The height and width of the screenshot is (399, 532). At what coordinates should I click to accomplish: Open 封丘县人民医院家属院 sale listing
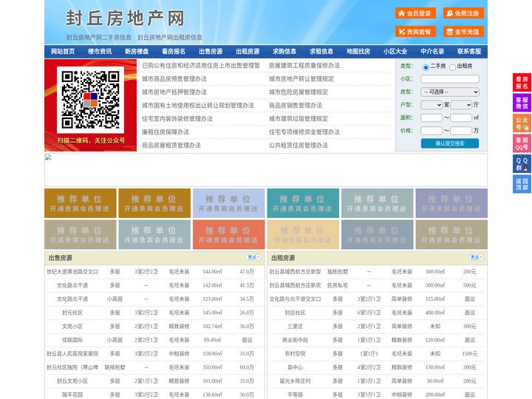point(72,353)
